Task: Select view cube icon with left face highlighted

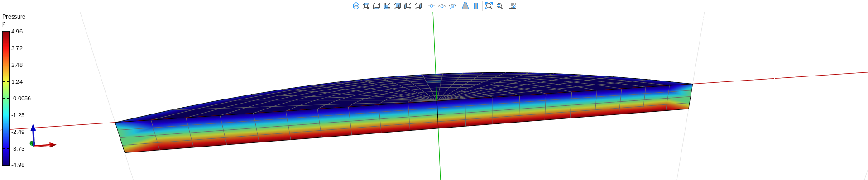Action: tap(408, 6)
